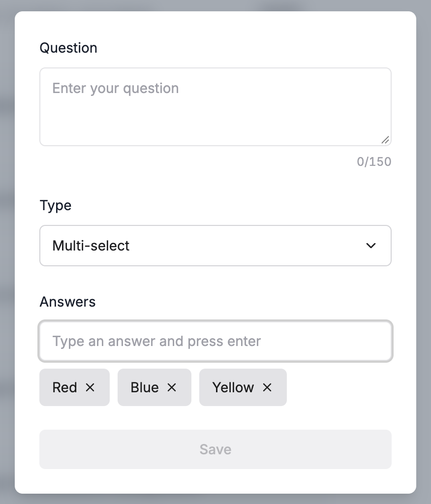Click the Red answer tag label

(x=64, y=387)
